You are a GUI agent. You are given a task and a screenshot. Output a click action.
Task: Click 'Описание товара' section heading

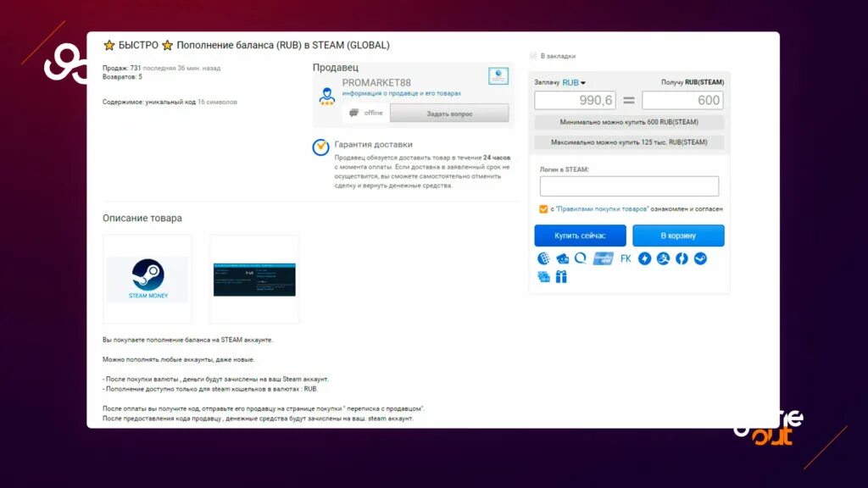coord(142,218)
